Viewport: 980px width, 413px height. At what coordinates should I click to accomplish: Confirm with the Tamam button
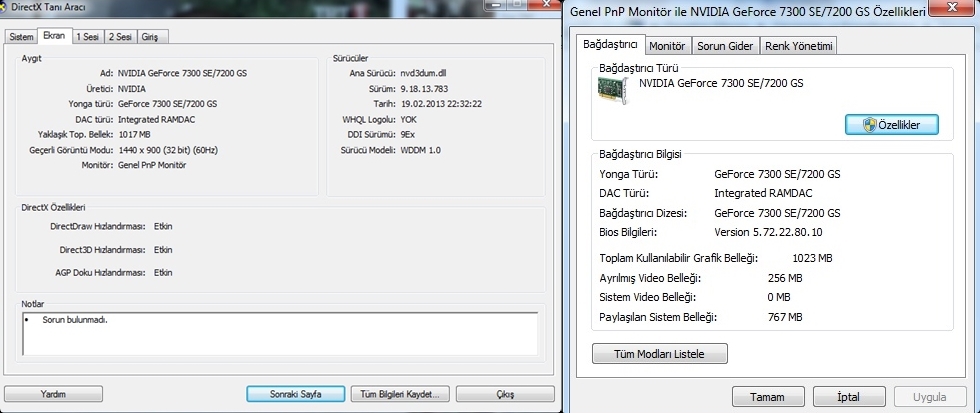point(769,396)
